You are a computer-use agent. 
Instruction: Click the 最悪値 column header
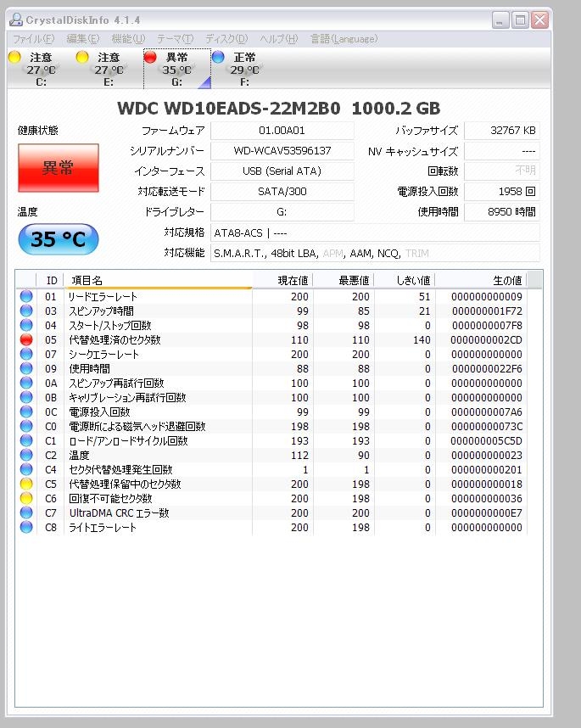tap(344, 280)
